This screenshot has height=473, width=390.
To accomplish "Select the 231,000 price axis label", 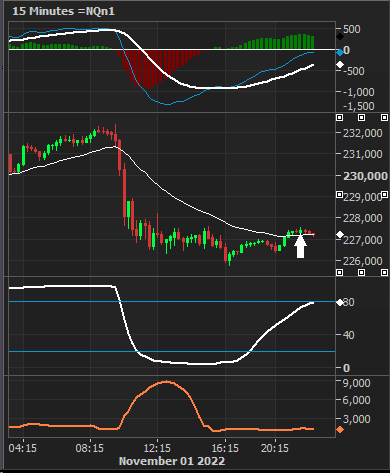I will (x=363, y=154).
